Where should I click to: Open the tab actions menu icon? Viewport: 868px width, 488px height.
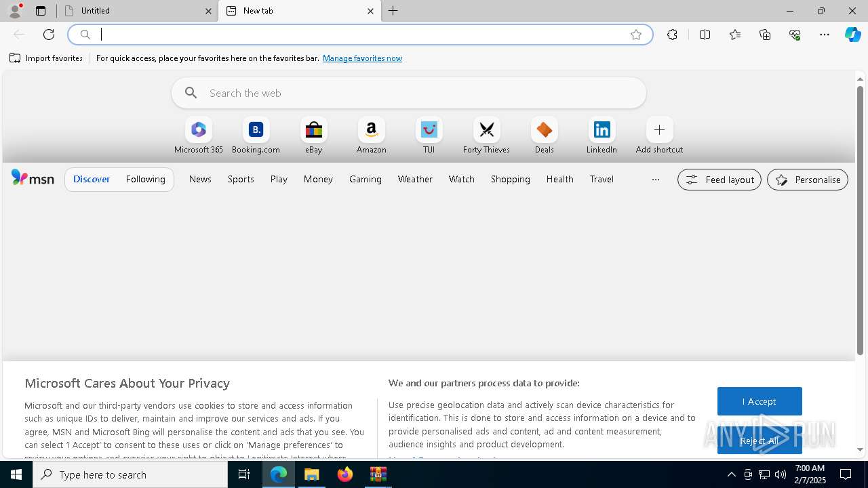(41, 11)
